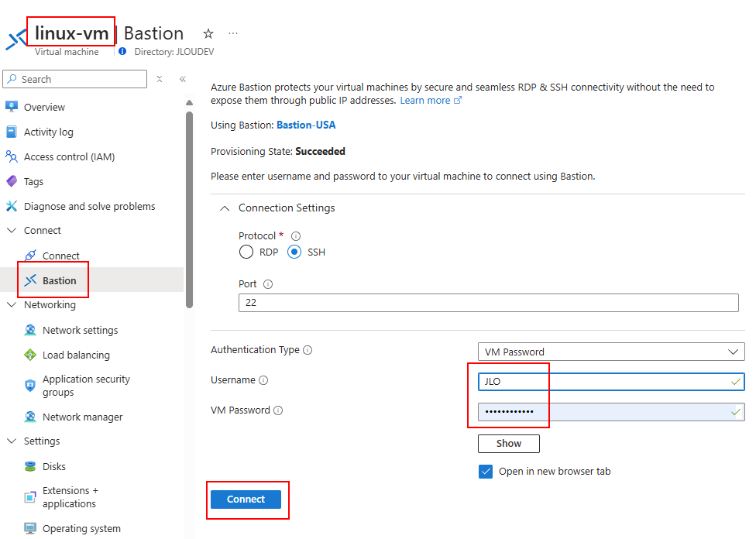
Task: Open Application security groups in sidebar
Action: click(86, 386)
